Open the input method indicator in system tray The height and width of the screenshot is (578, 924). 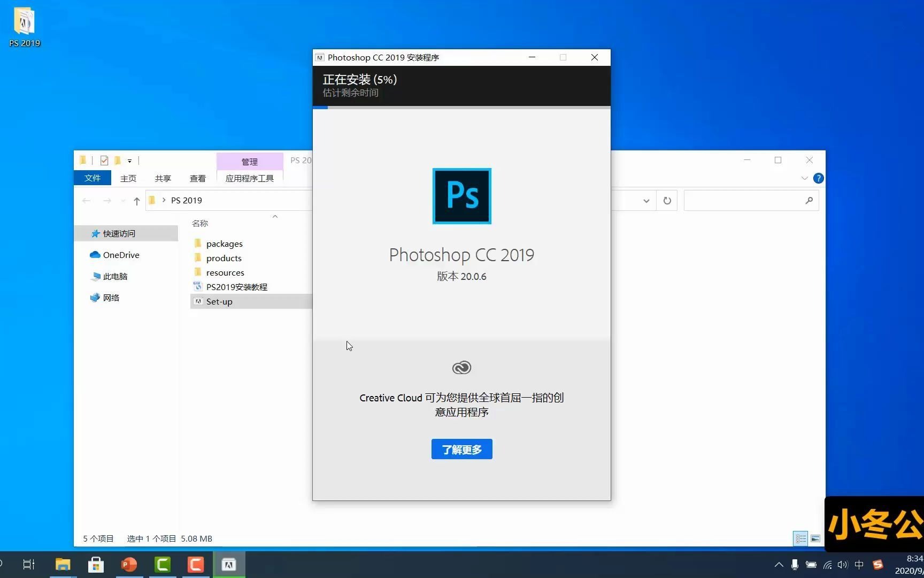coord(859,565)
